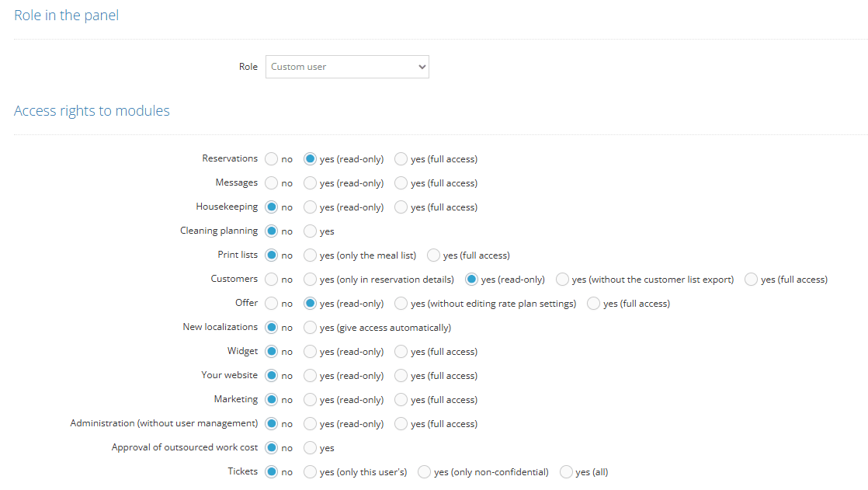Select 'only the meal list' for Print lists

point(311,255)
